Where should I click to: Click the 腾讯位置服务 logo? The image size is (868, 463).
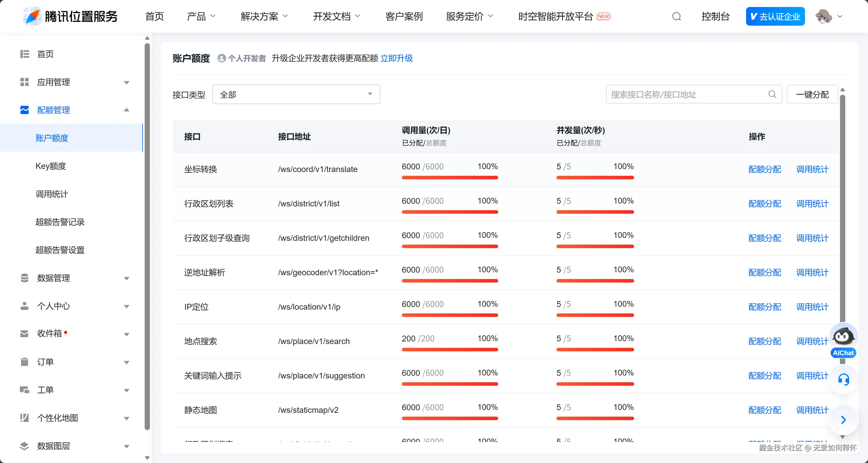tap(70, 16)
